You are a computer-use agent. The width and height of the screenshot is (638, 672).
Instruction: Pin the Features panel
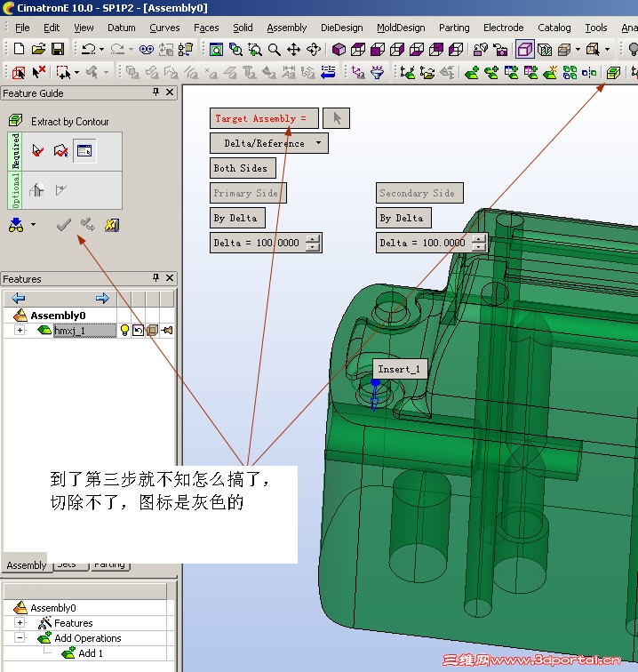click(x=156, y=278)
